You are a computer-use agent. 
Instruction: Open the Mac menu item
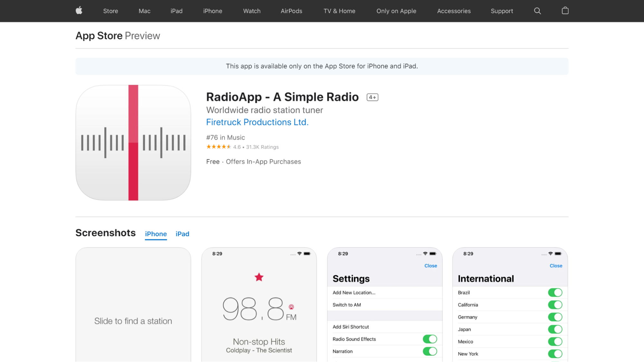click(x=144, y=11)
